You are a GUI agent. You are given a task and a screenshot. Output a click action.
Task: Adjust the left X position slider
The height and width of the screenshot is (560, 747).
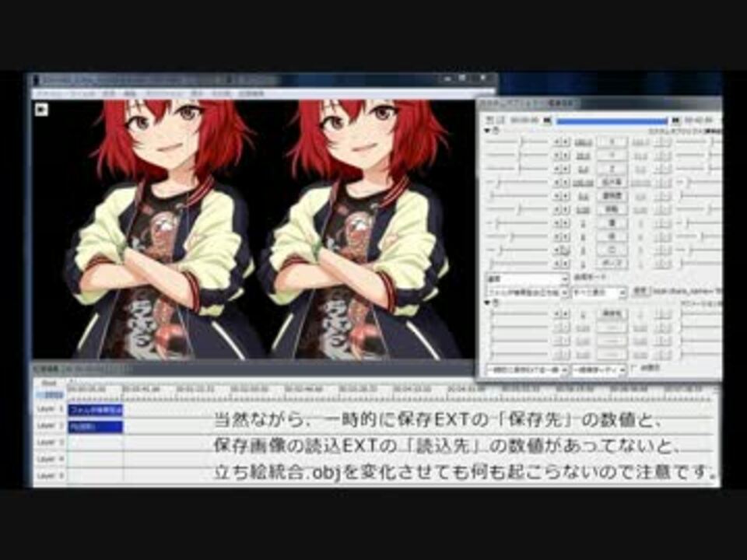(x=517, y=142)
